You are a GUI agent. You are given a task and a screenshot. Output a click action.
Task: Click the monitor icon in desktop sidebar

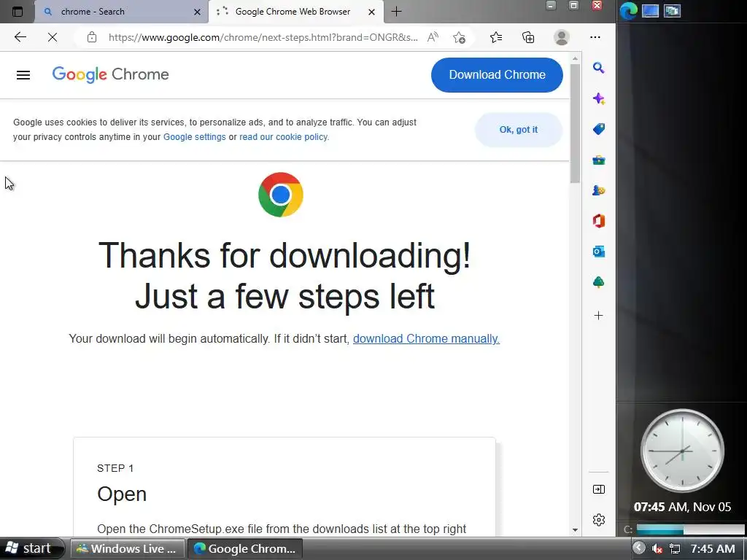point(650,10)
